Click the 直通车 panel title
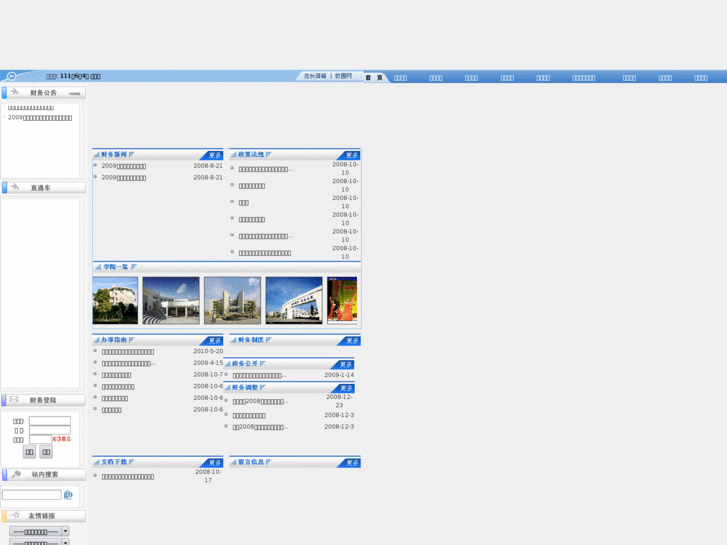Screen dimensions: 727x545 pos(40,188)
